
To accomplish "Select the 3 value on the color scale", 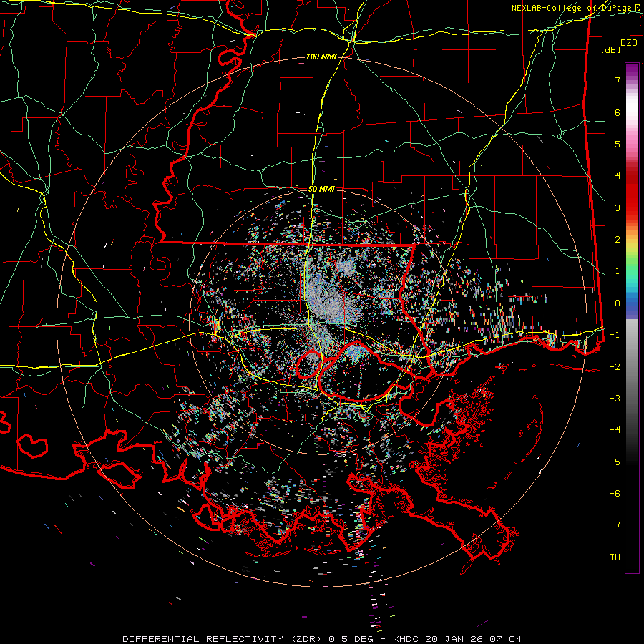I will point(618,208).
